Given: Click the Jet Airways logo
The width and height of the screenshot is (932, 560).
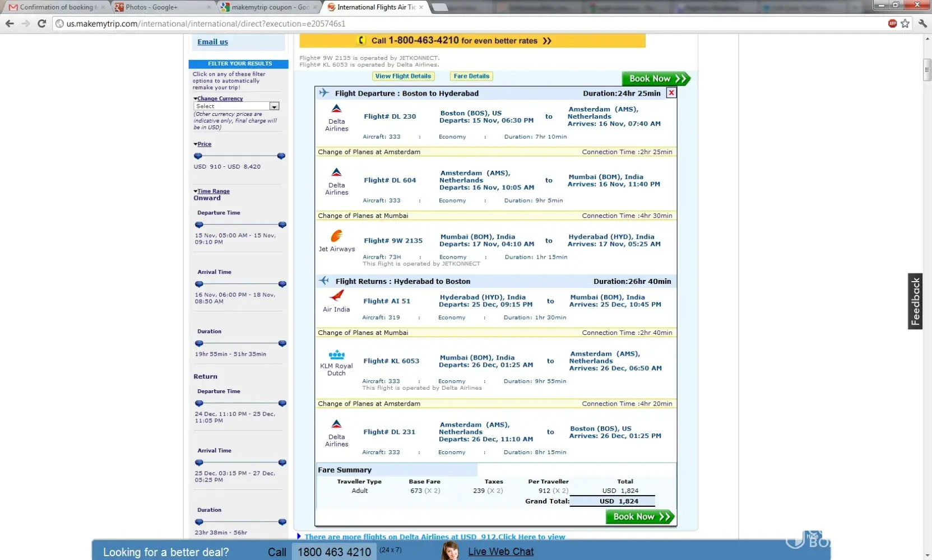Looking at the screenshot, I should tap(337, 236).
